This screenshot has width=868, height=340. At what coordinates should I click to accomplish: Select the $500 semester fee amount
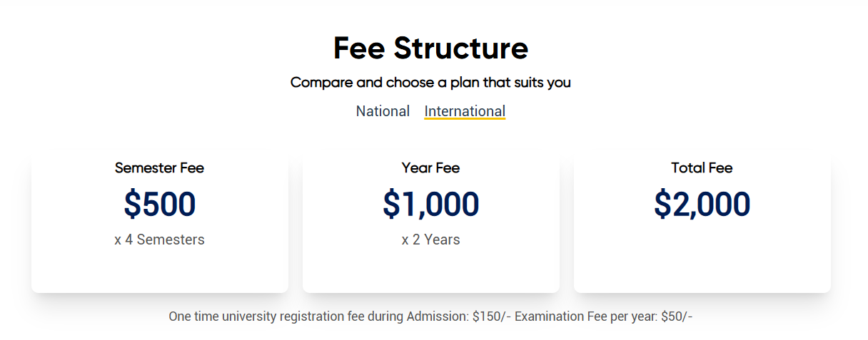[159, 204]
